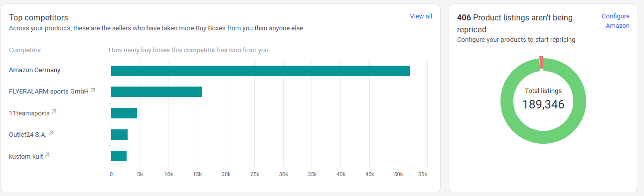Screen dimensions: 644x196
Task: Click the red not-repriced donut segment
Action: [542, 63]
